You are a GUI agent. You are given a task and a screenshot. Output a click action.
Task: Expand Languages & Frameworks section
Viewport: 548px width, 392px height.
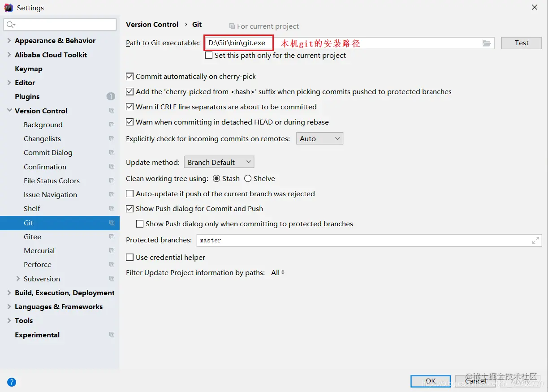pyautogui.click(x=9, y=306)
